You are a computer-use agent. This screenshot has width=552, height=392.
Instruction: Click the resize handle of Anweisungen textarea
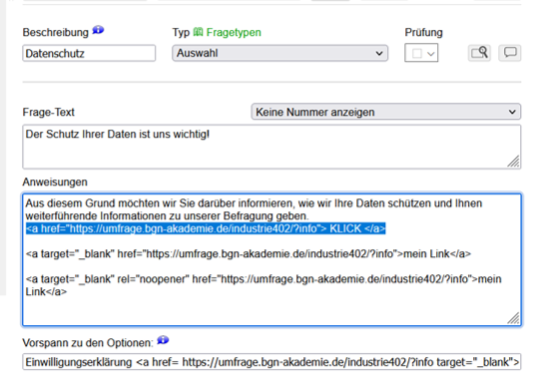click(514, 318)
